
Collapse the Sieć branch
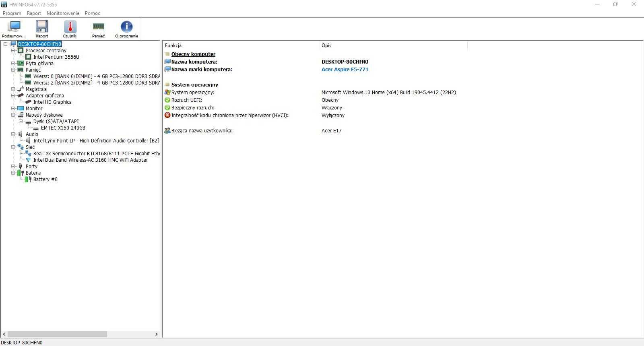(13, 147)
